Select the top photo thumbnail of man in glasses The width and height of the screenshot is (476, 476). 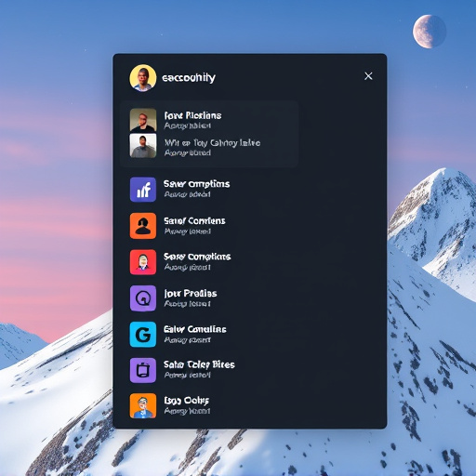[x=143, y=120]
